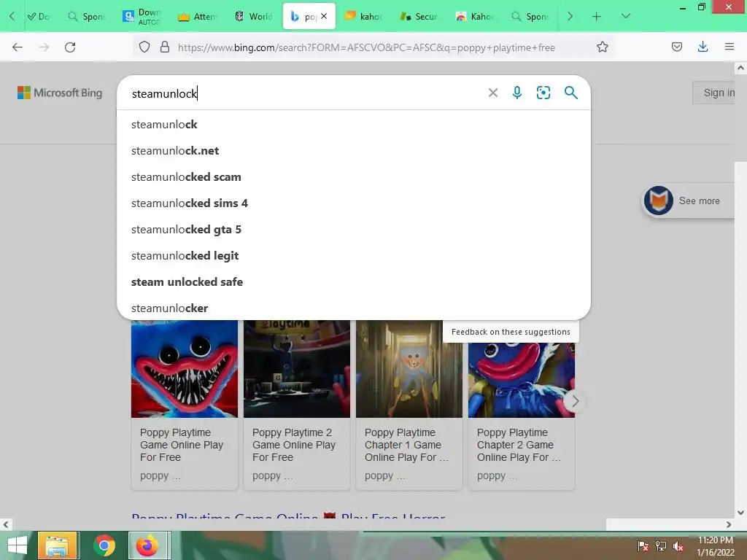Screen dimensions: 747x560
Task: Switch to the first Spons tab
Action: [87, 17]
